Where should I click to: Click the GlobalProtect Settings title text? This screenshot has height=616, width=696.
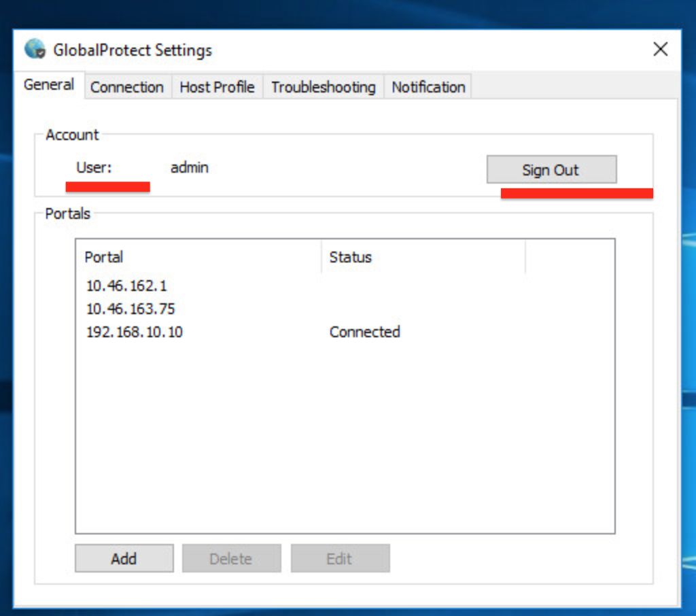tap(133, 50)
